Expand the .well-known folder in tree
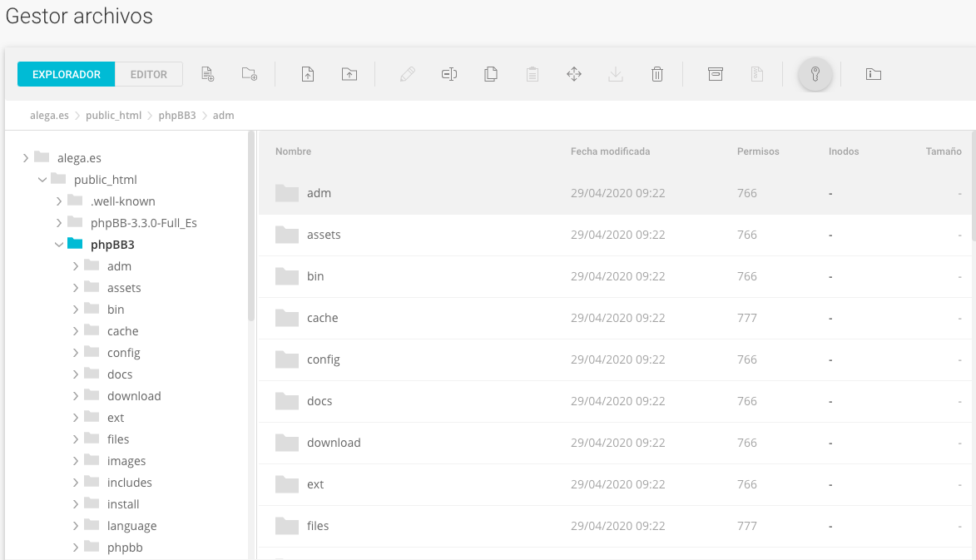Image resolution: width=976 pixels, height=560 pixels. [59, 201]
